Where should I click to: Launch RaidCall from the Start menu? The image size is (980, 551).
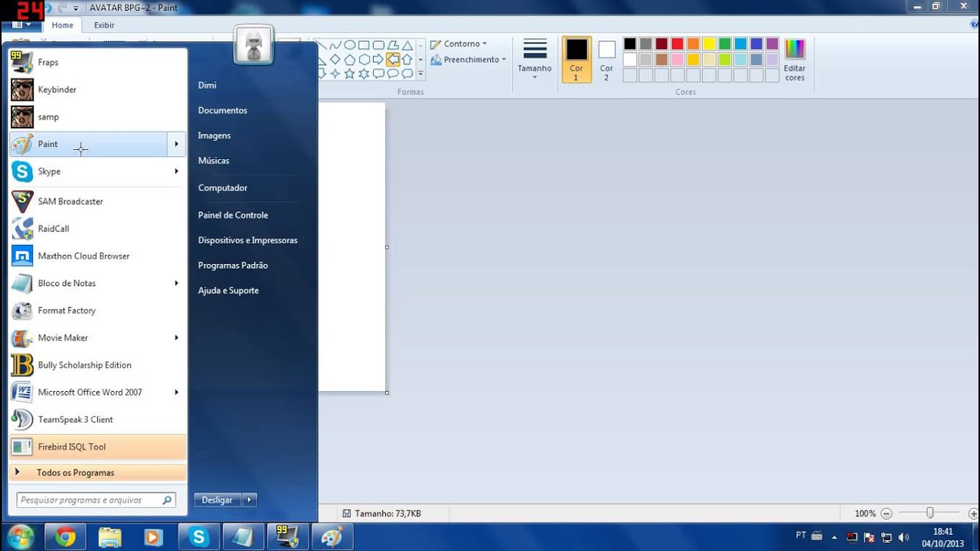[97, 229]
